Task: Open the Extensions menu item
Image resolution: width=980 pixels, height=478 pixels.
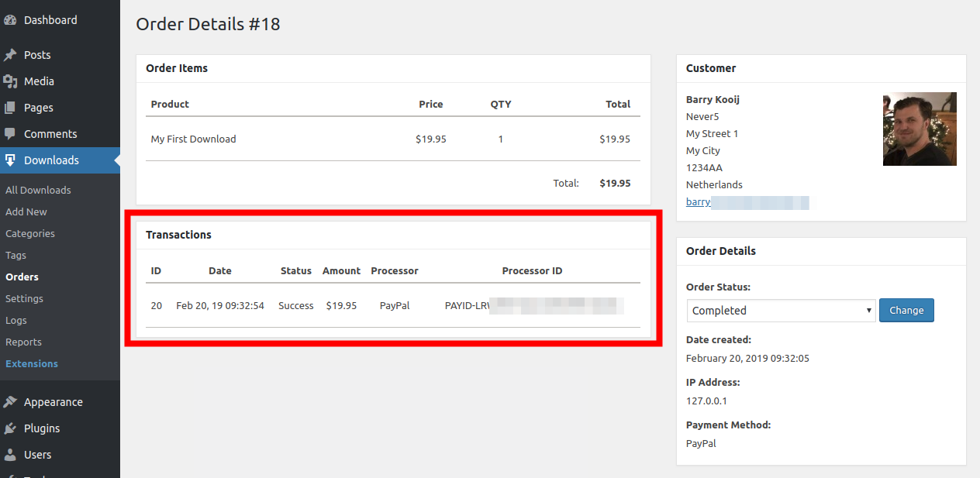Action: click(32, 363)
